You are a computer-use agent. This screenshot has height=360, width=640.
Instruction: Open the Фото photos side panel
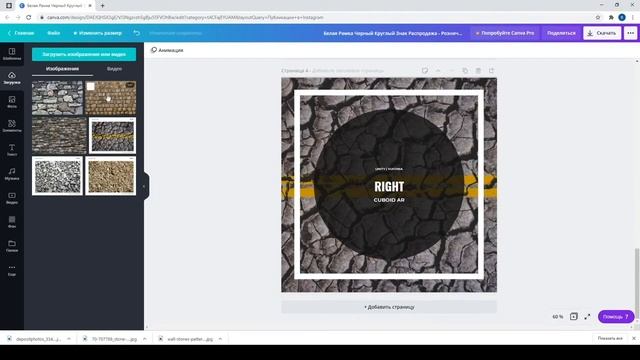(x=12, y=102)
